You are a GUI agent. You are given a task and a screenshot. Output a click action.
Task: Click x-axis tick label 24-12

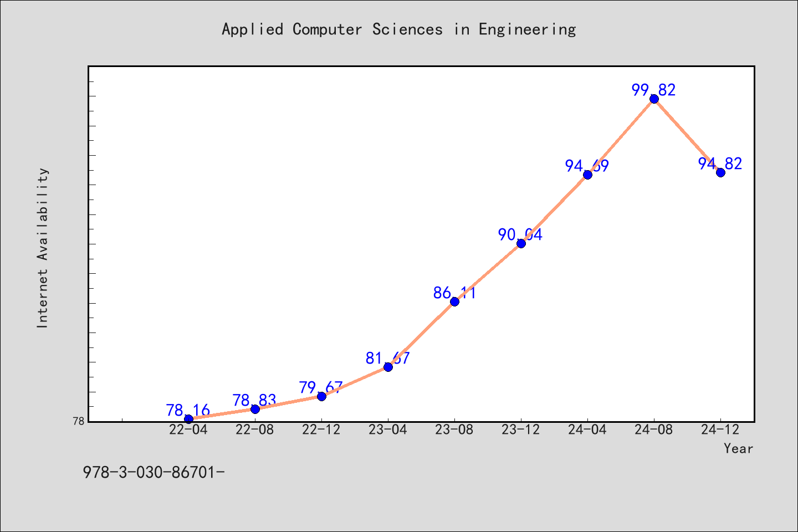tap(720, 430)
